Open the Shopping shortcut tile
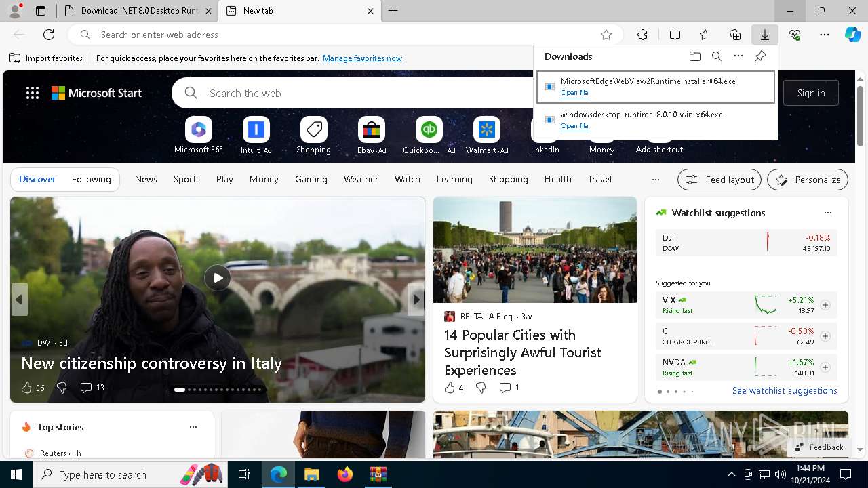This screenshot has width=868, height=488. (x=313, y=135)
